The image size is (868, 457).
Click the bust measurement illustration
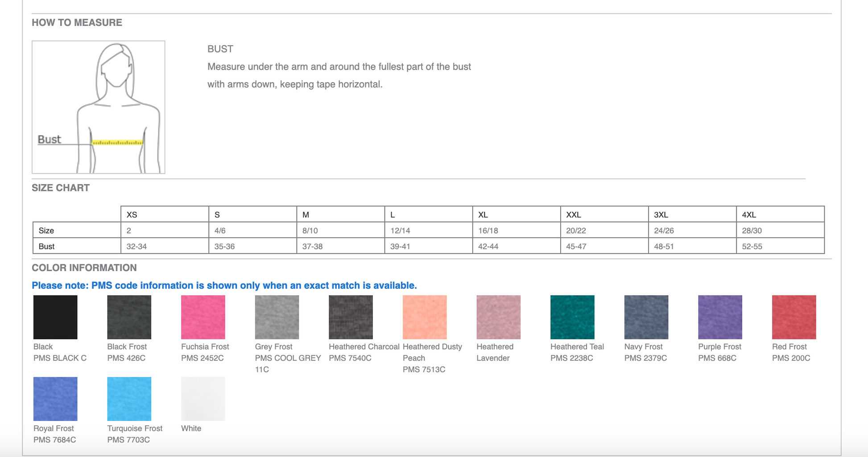point(99,107)
